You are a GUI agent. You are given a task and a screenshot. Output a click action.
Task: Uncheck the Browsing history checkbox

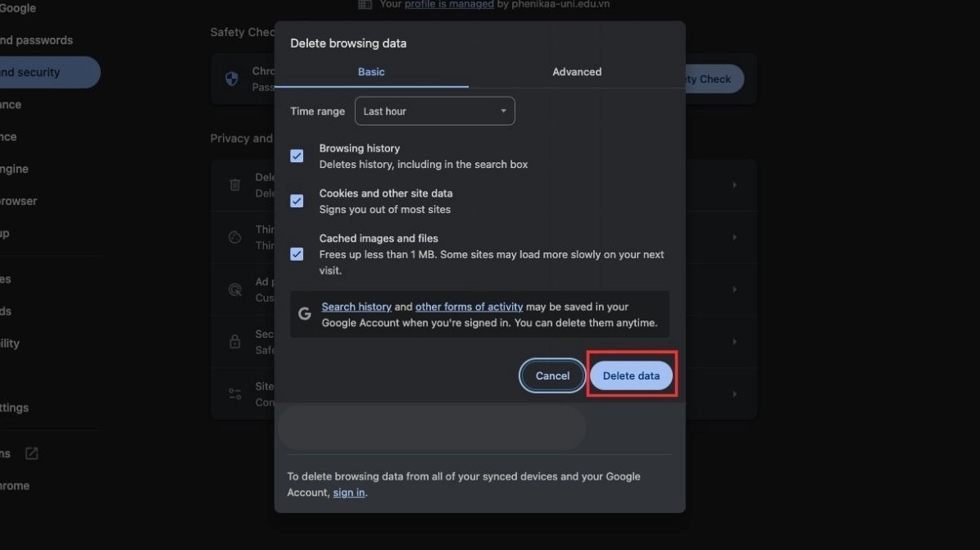click(296, 155)
